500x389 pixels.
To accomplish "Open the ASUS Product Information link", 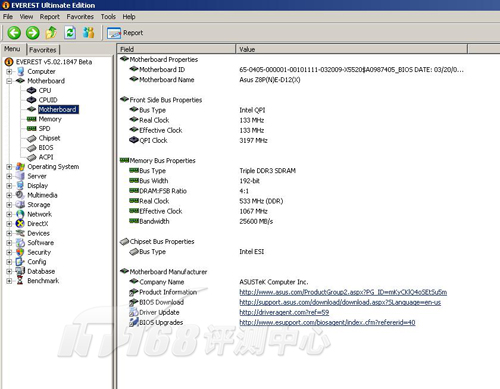I will [343, 292].
